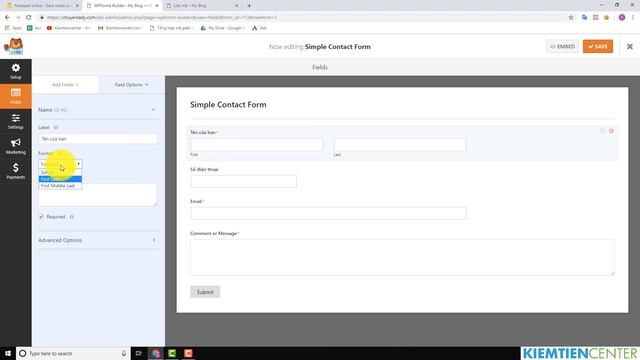This screenshot has height=360, width=640.
Task: Click the browser address bar
Action: (x=302, y=18)
